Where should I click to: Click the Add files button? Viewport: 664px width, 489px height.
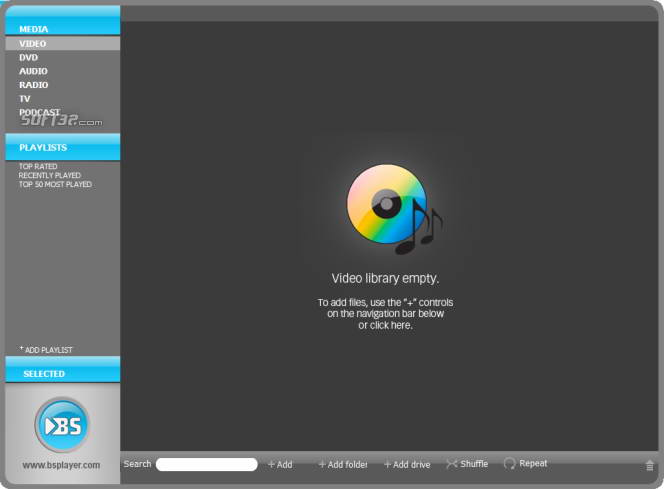point(280,464)
